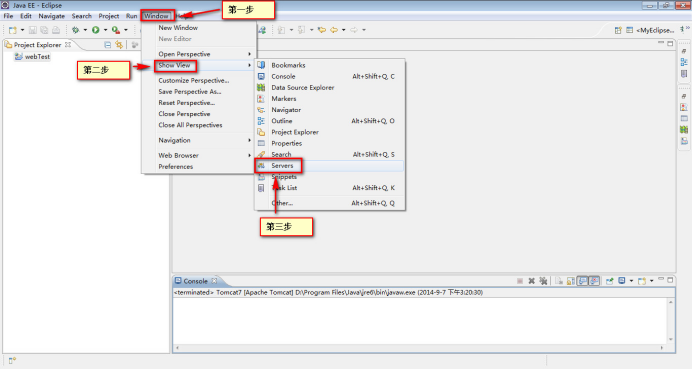Select Outline in Show View submenu
The height and width of the screenshot is (369, 692).
329,121
